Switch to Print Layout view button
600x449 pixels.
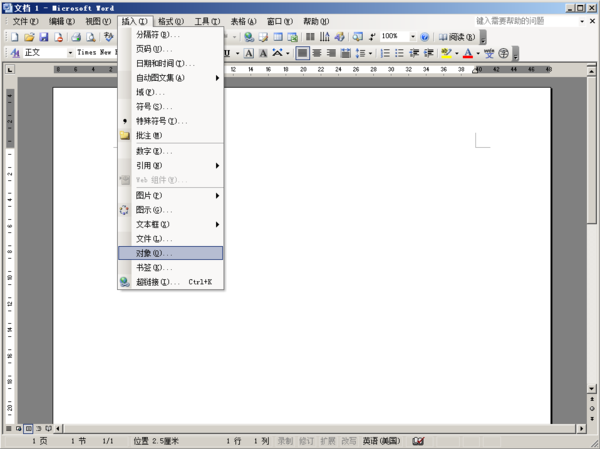[28, 428]
